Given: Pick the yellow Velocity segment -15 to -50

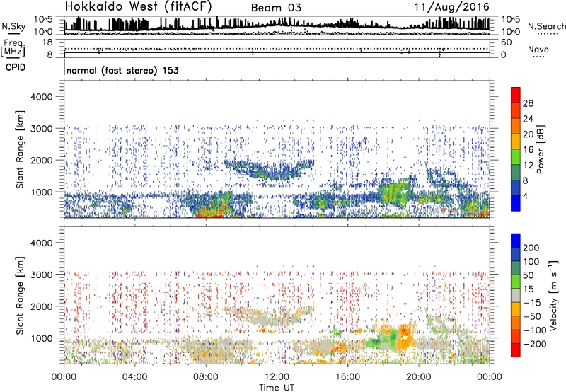Looking at the screenshot, I should coord(516,309).
